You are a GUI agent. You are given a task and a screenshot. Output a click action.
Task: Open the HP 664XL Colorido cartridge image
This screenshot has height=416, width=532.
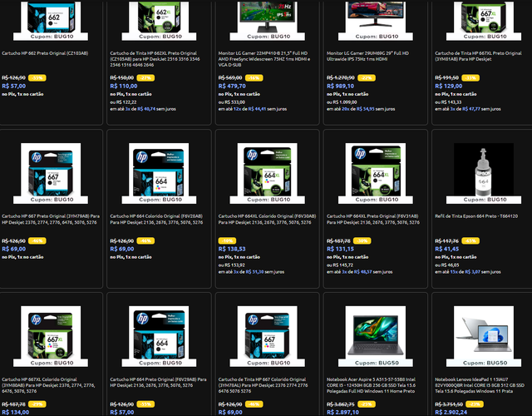point(267,173)
